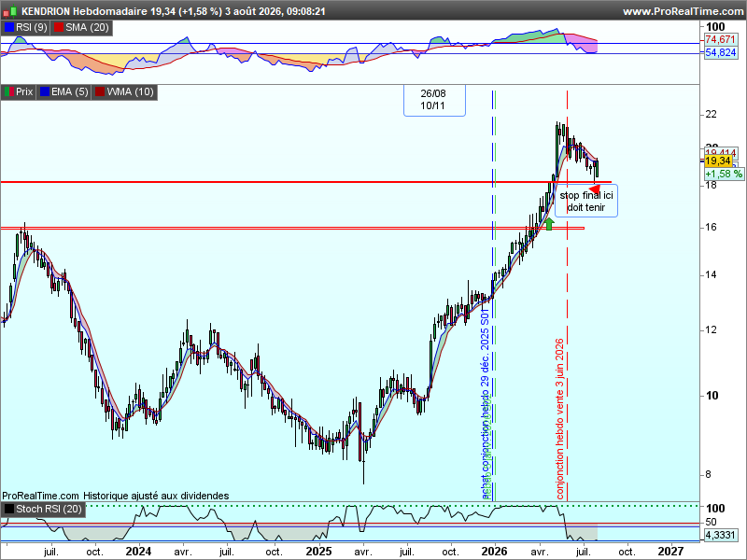Click the red triangle marker near the stop line

[595, 189]
